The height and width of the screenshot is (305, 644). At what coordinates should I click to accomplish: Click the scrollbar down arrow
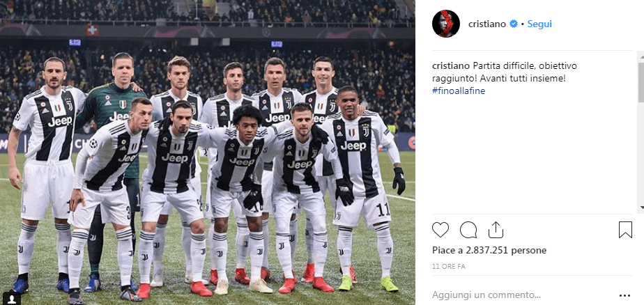(x=641, y=208)
